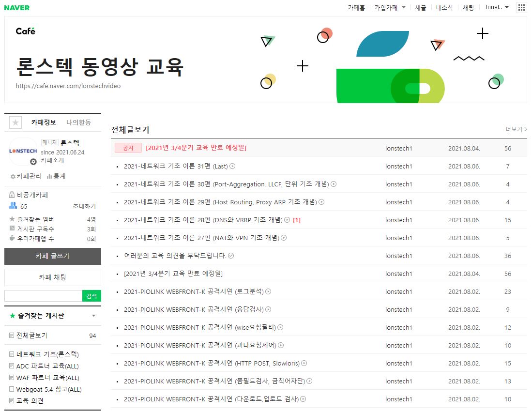Click play icon on 폼필드검사, 금칙어차단 post
The width and height of the screenshot is (532, 412).
tap(309, 381)
